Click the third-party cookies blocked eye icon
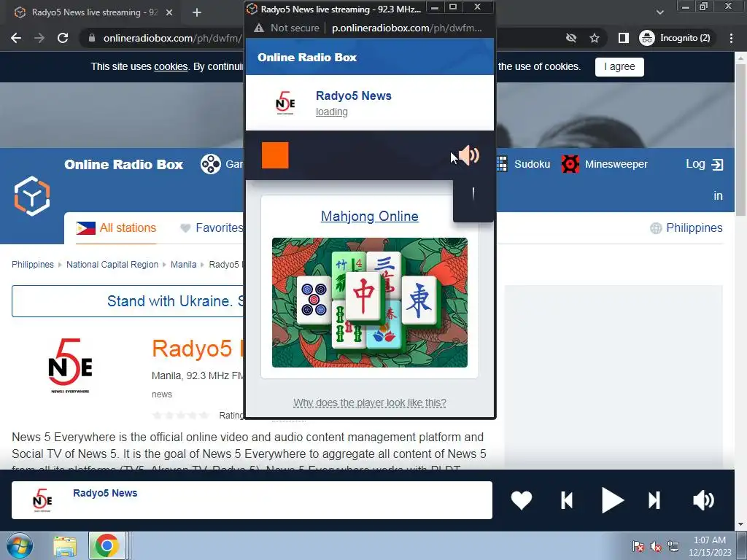This screenshot has width=747, height=560. [570, 38]
